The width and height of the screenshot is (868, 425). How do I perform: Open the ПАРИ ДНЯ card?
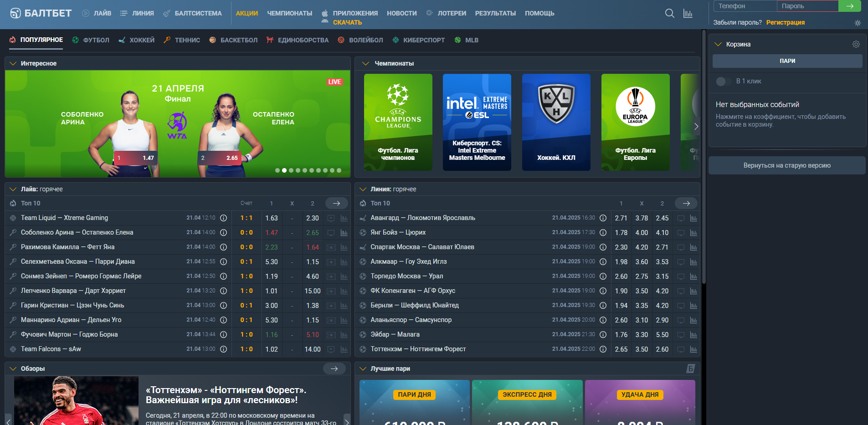point(415,403)
